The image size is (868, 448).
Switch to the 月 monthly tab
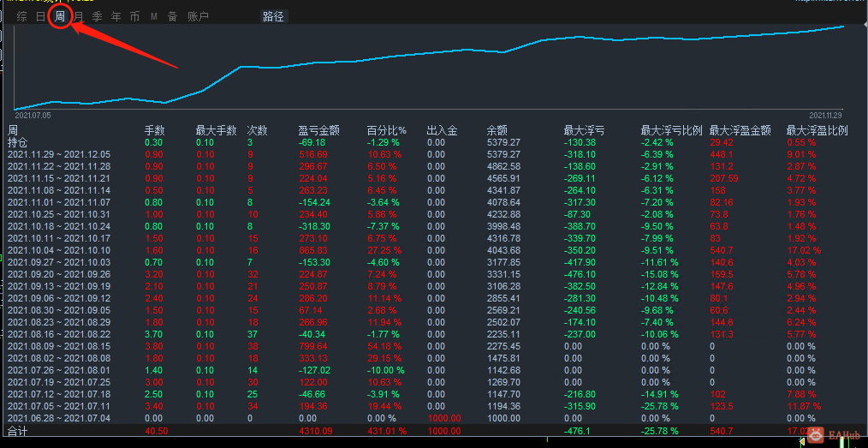79,16
